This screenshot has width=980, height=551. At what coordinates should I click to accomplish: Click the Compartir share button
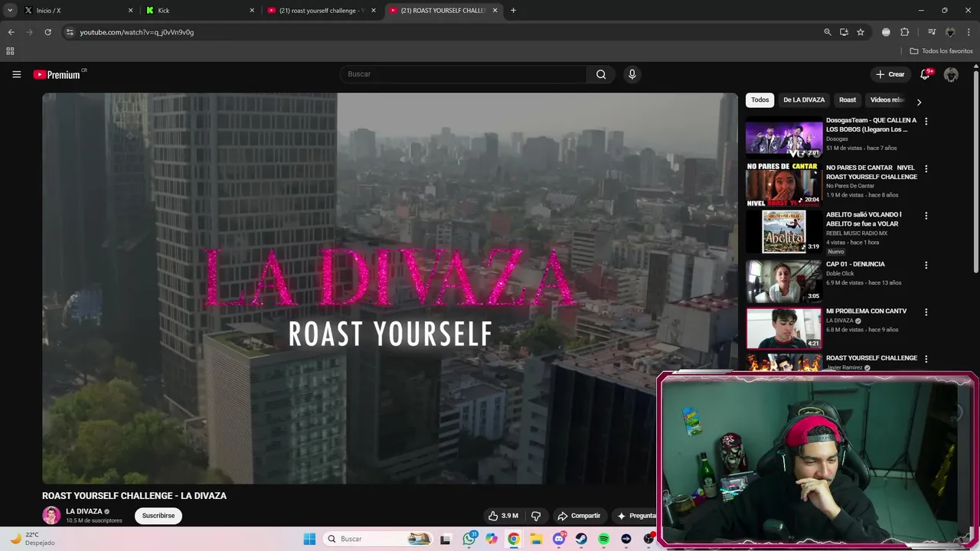(x=579, y=516)
